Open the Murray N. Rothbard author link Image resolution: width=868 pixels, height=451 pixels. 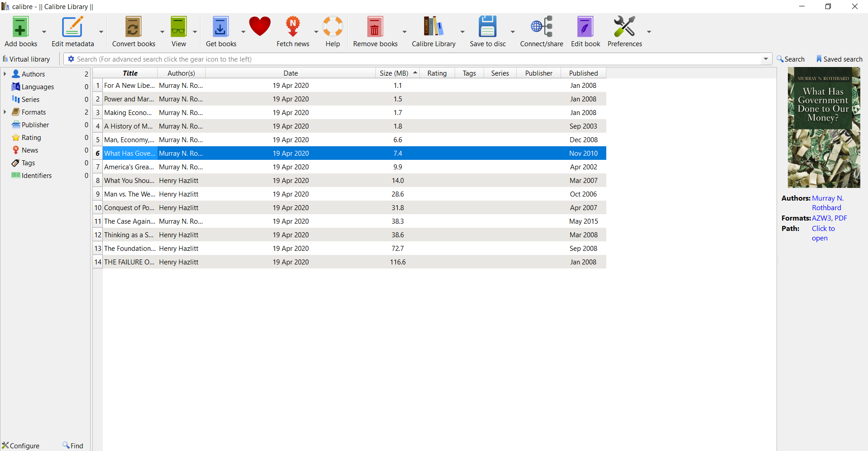tap(828, 203)
